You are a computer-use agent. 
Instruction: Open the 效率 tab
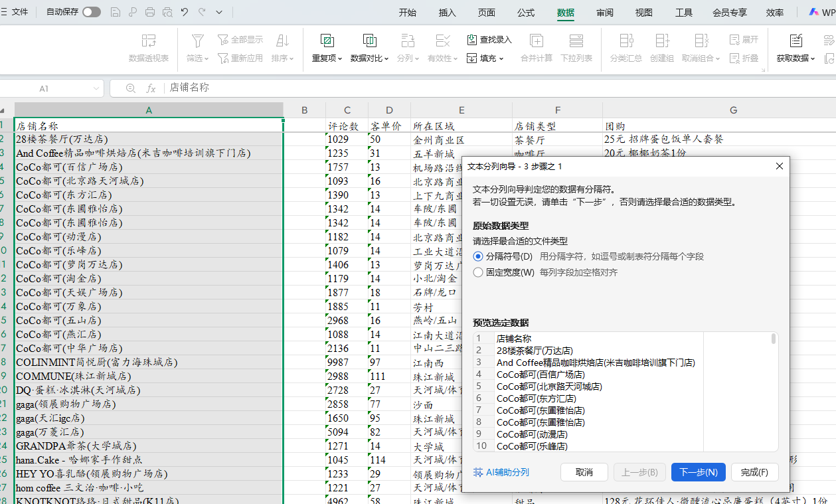point(775,13)
